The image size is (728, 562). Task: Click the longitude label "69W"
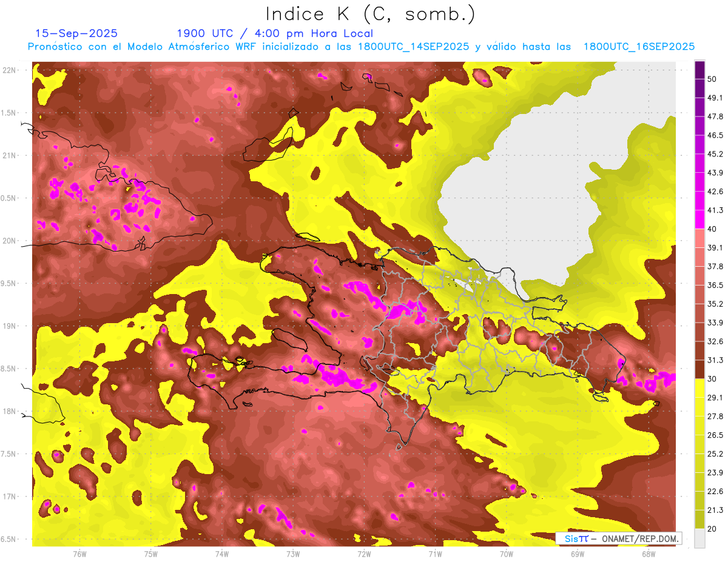(577, 554)
